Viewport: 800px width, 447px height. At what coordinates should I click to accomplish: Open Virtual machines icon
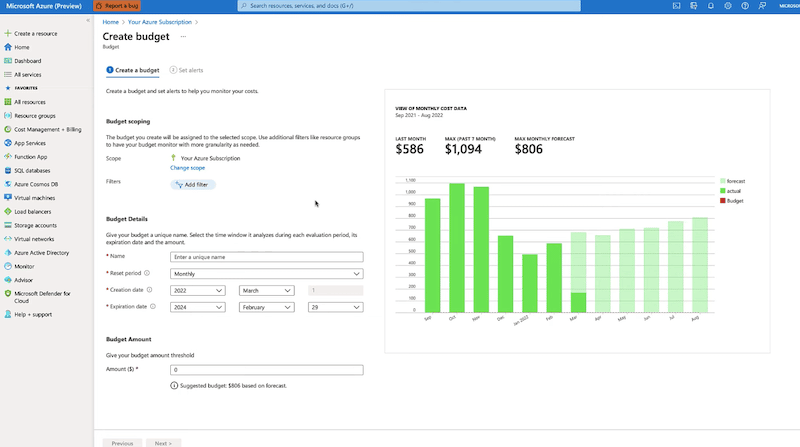(x=8, y=197)
